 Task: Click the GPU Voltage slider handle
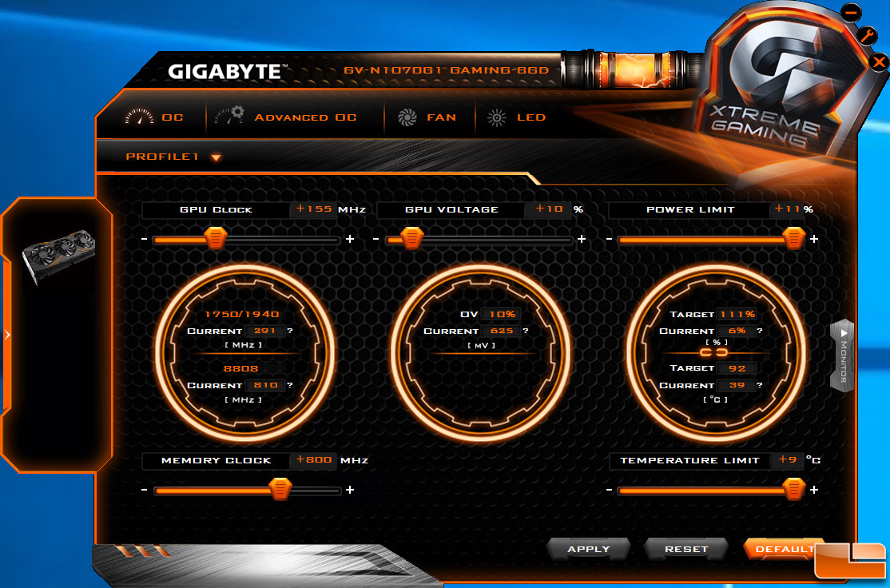click(x=413, y=239)
